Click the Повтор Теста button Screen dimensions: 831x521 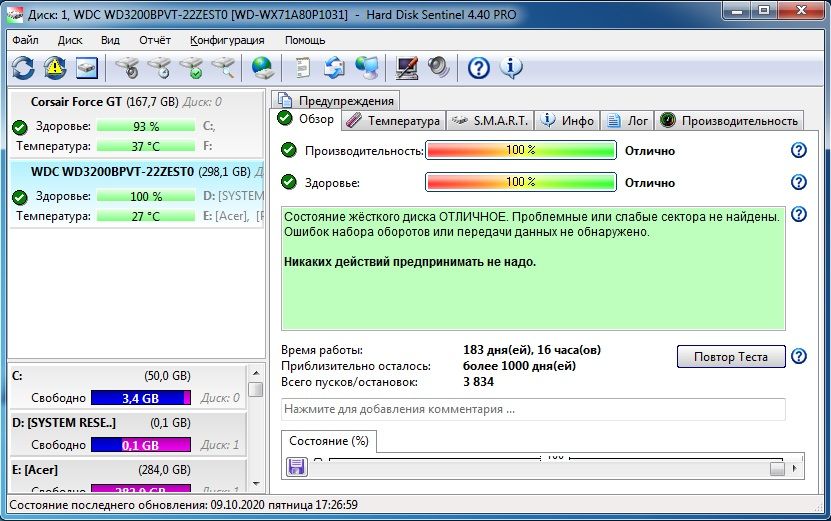point(731,357)
